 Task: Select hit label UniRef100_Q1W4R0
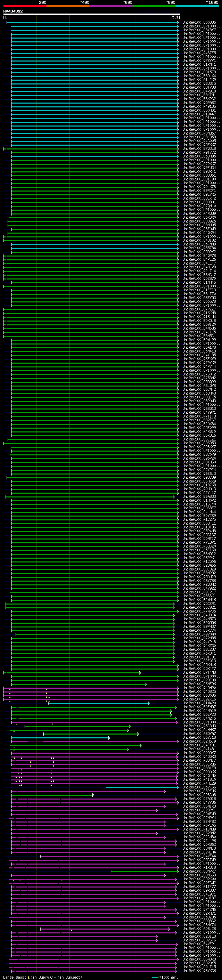(199, 703)
